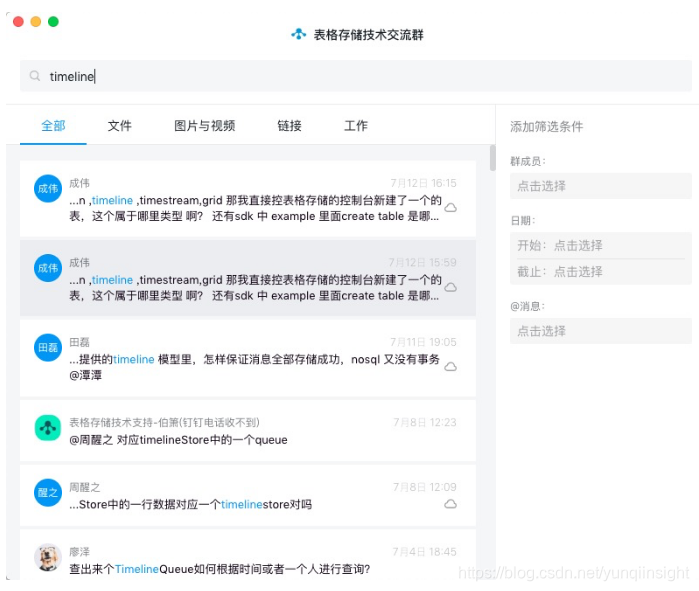This screenshot has width=699, height=591.
Task: Open the message about timelineStore queue
Action: click(248, 431)
